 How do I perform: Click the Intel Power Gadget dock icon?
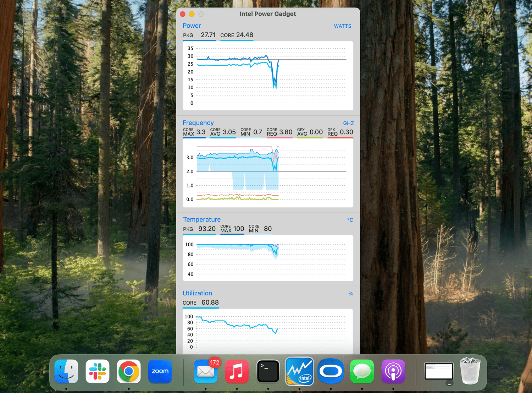tap(299, 371)
